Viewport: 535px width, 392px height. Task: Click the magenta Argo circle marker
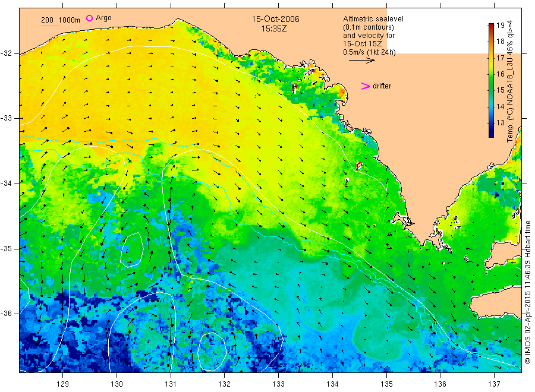[89, 18]
